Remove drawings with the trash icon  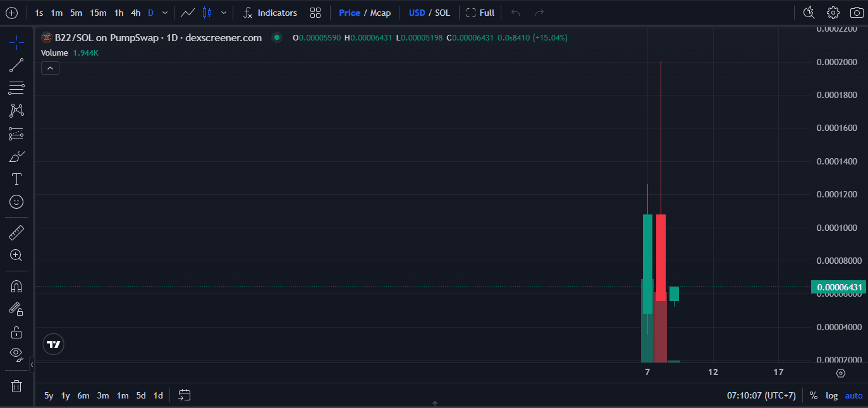tap(16, 386)
